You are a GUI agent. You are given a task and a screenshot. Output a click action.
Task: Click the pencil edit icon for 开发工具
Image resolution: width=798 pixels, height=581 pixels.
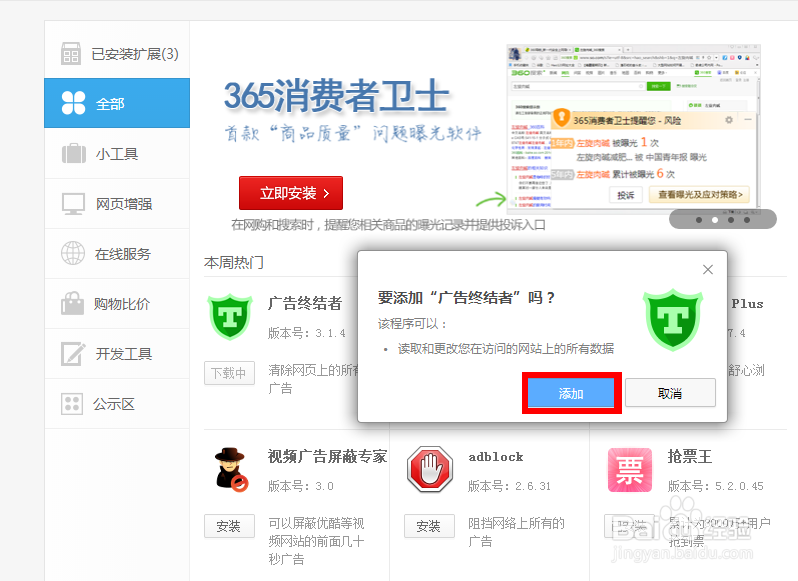[x=73, y=354]
